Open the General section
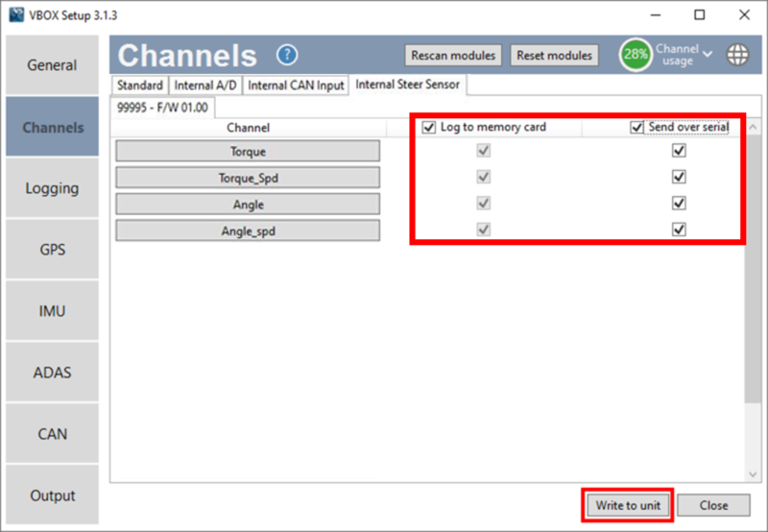 coord(52,65)
